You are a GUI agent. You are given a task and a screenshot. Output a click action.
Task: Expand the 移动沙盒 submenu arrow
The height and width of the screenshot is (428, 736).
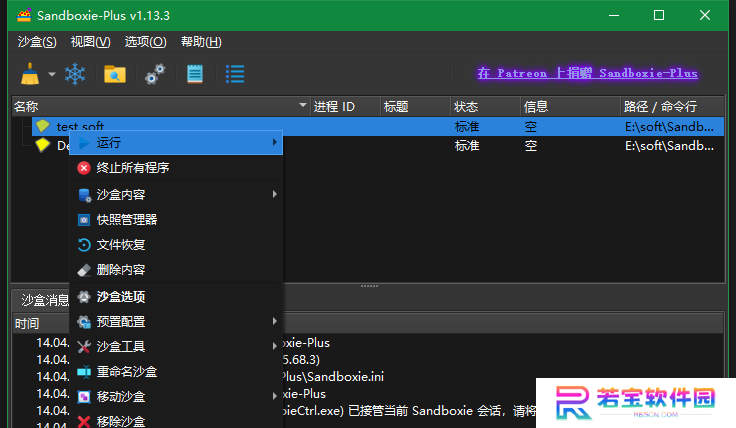275,396
